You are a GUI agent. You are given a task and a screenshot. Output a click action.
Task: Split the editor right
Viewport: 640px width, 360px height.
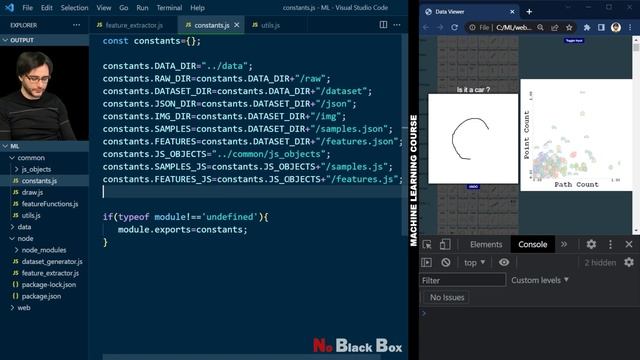pos(383,25)
